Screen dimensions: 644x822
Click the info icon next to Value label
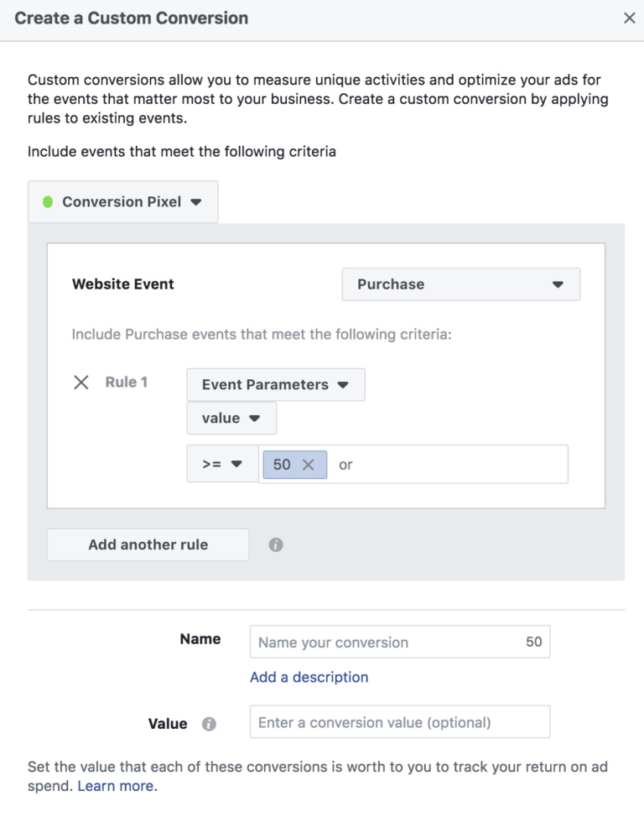click(x=209, y=724)
